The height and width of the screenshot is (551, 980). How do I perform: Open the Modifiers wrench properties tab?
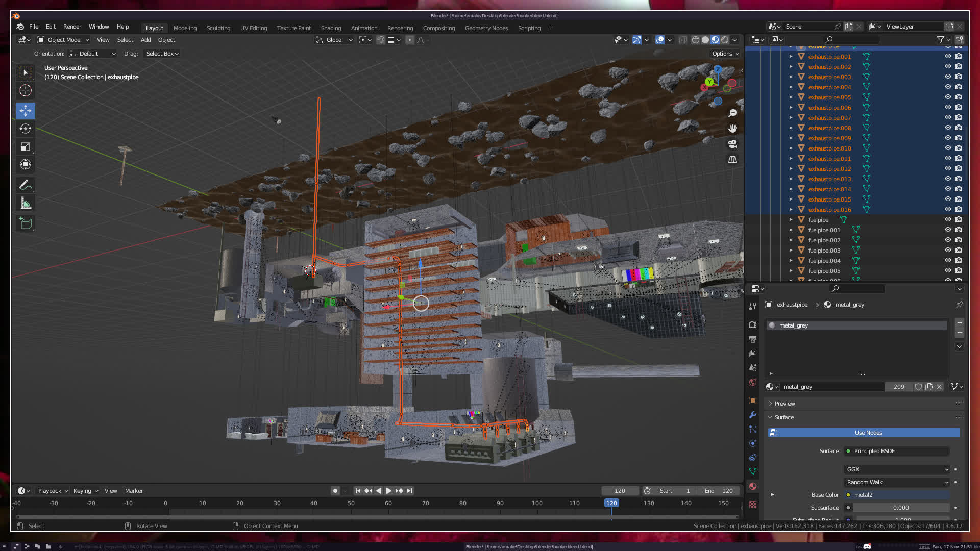point(753,415)
